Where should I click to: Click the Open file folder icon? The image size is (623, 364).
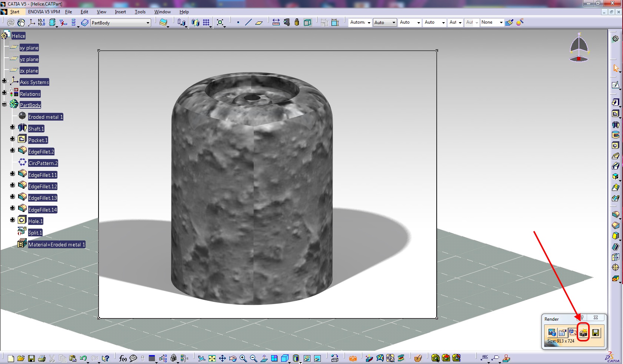pos(21,358)
